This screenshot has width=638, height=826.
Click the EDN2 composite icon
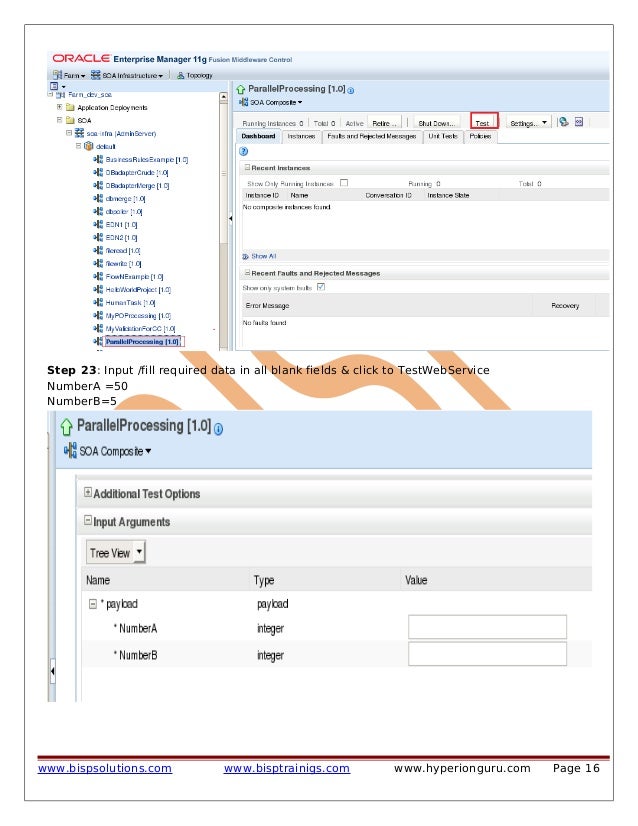click(x=98, y=238)
